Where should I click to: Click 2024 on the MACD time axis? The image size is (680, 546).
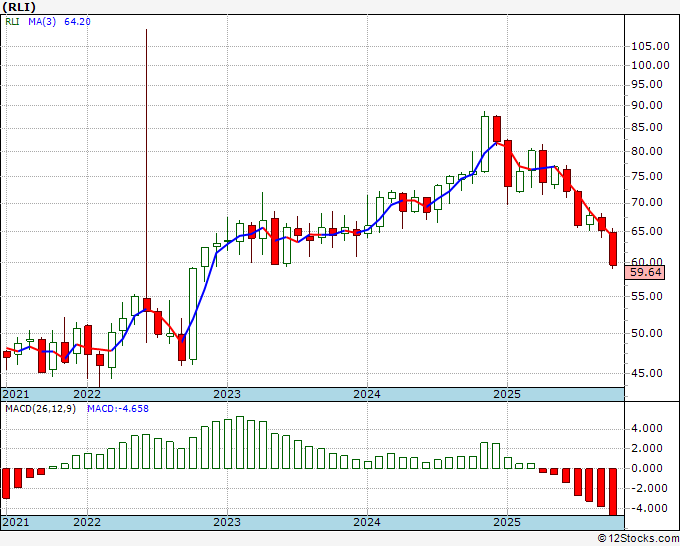(x=367, y=522)
